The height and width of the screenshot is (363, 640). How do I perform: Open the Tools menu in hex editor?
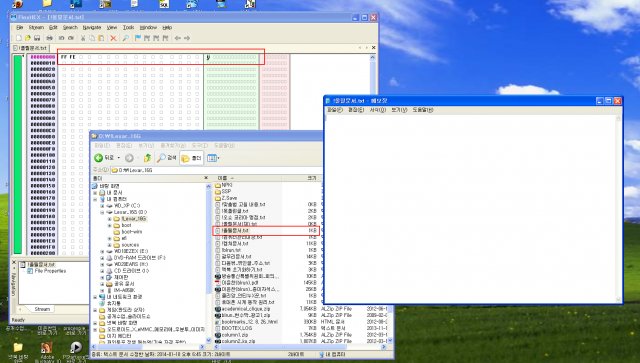pyautogui.click(x=129, y=27)
